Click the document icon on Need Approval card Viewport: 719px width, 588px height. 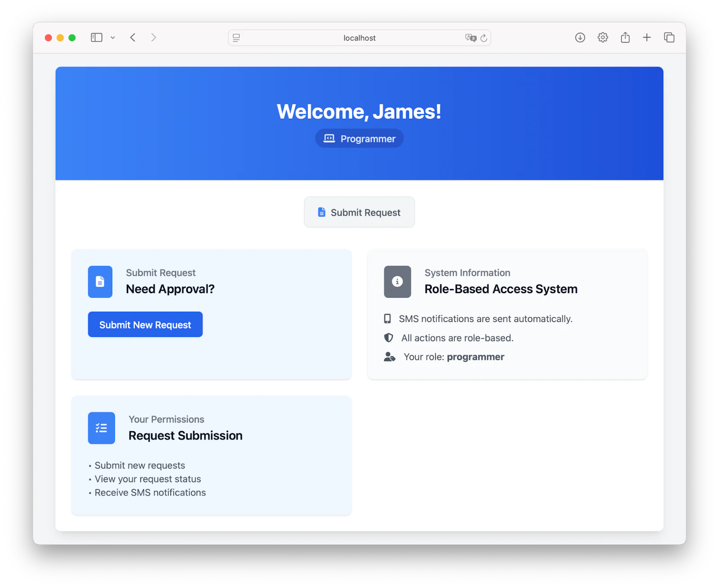100,282
